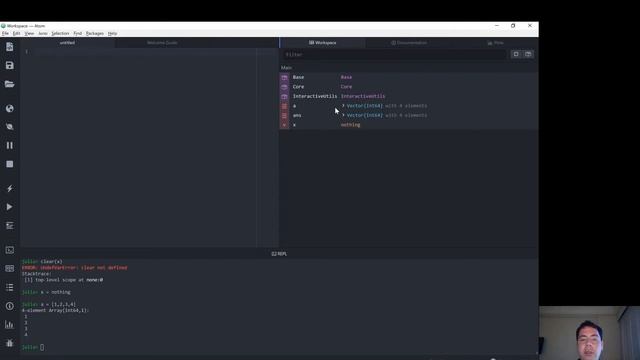Open the Find menu
640x360 pixels.
pyautogui.click(x=78, y=33)
